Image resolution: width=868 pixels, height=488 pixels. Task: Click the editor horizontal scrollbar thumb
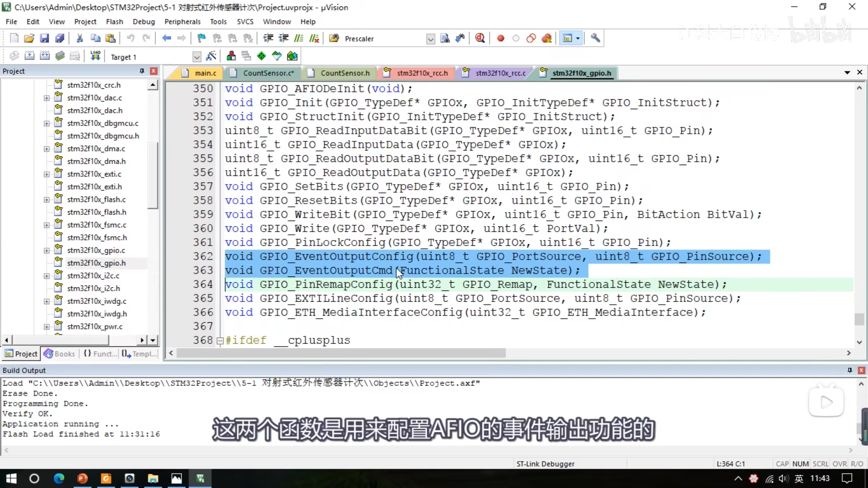[341, 353]
